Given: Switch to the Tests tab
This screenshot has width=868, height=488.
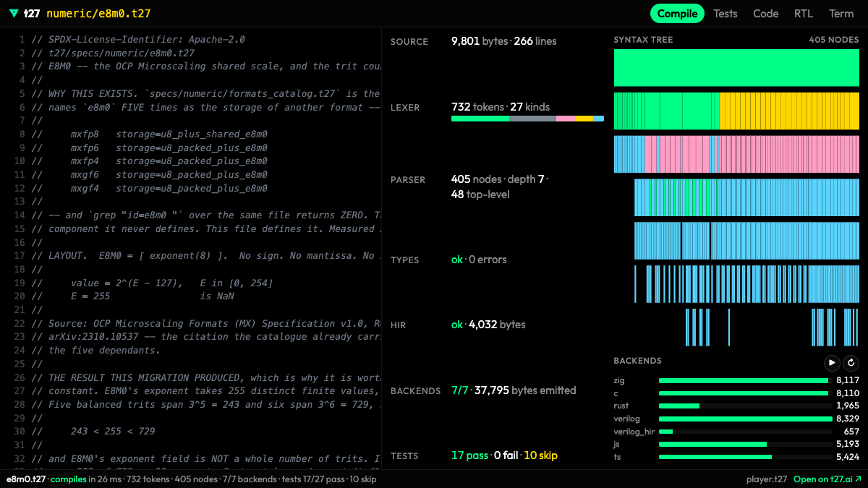Looking at the screenshot, I should (x=726, y=14).
